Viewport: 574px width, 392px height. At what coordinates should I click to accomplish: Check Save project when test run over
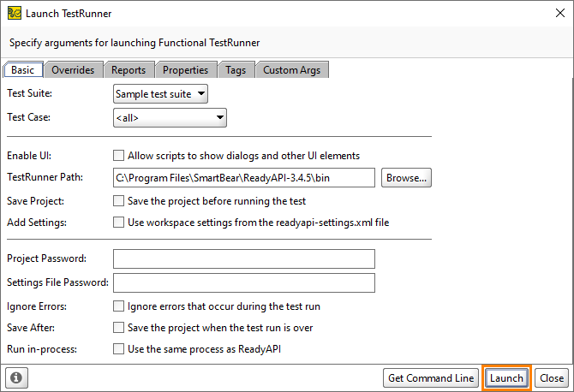click(118, 327)
